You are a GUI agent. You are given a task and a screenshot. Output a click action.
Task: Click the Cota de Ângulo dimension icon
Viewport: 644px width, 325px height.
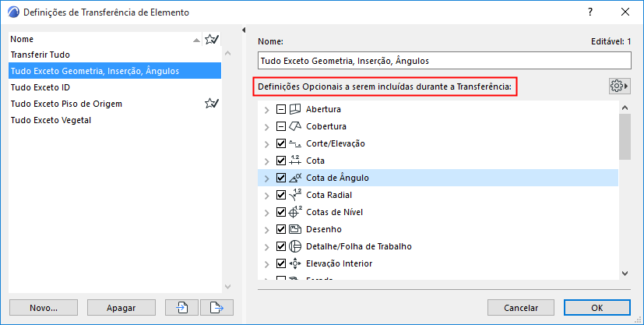coord(295,178)
